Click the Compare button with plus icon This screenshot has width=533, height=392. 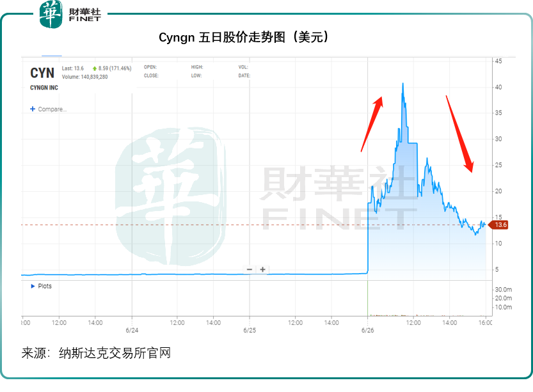(48, 109)
